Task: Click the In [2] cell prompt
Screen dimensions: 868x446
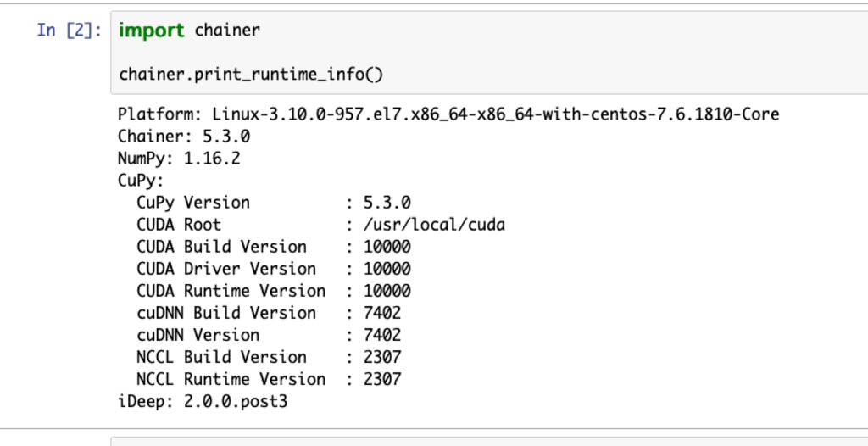Action: click(x=70, y=30)
